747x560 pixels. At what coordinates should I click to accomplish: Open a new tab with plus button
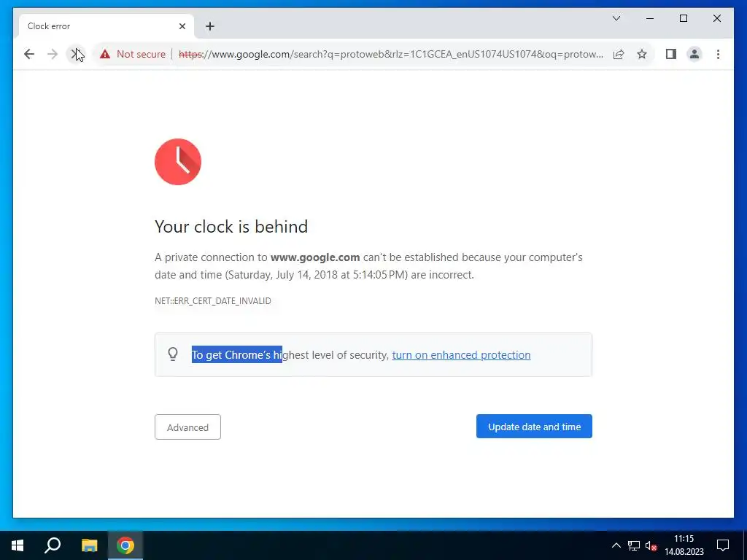point(210,26)
